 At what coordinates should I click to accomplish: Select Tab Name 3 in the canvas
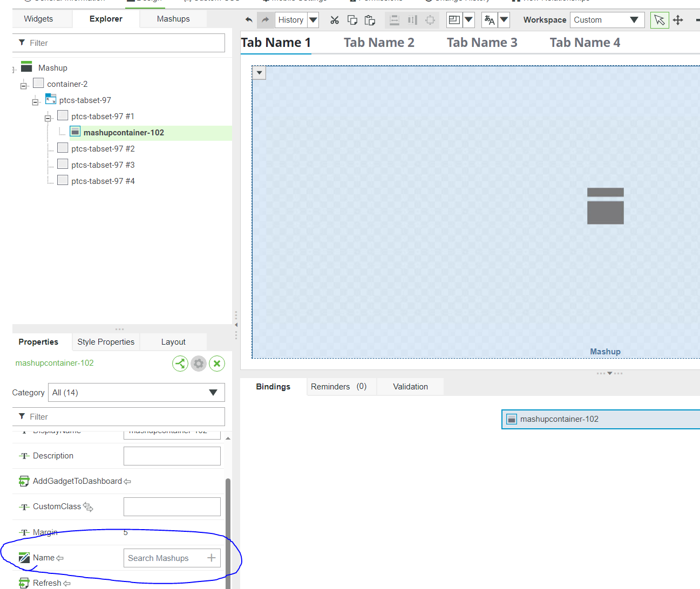[481, 42]
